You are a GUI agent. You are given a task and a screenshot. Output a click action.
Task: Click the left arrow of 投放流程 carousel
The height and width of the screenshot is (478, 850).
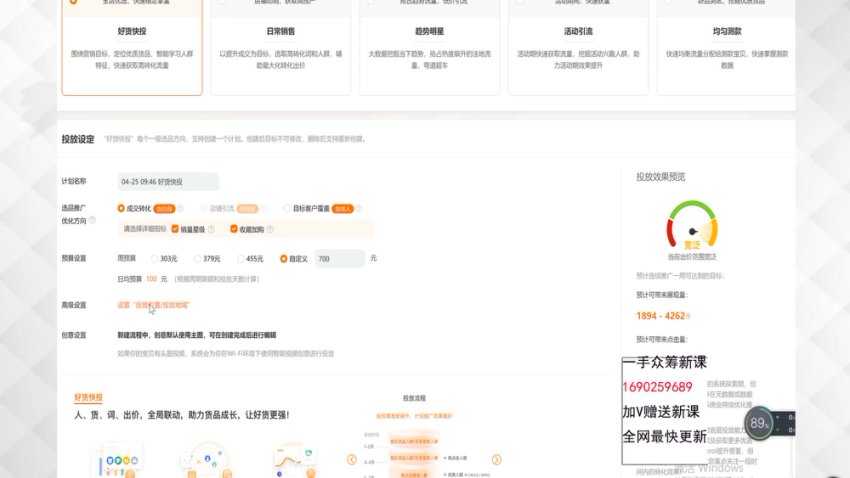352,459
